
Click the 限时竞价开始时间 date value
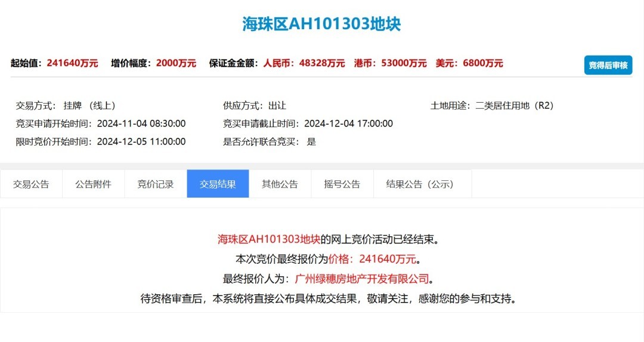141,141
